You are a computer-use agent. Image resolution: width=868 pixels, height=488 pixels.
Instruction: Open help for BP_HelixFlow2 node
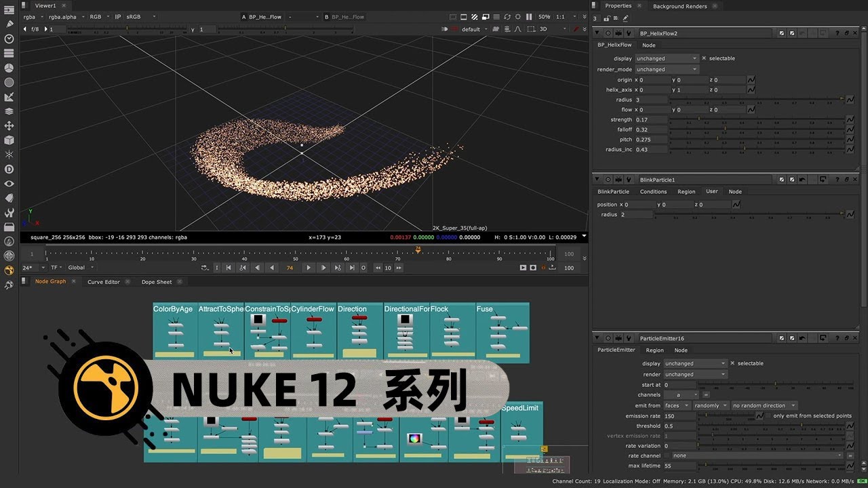click(x=837, y=33)
